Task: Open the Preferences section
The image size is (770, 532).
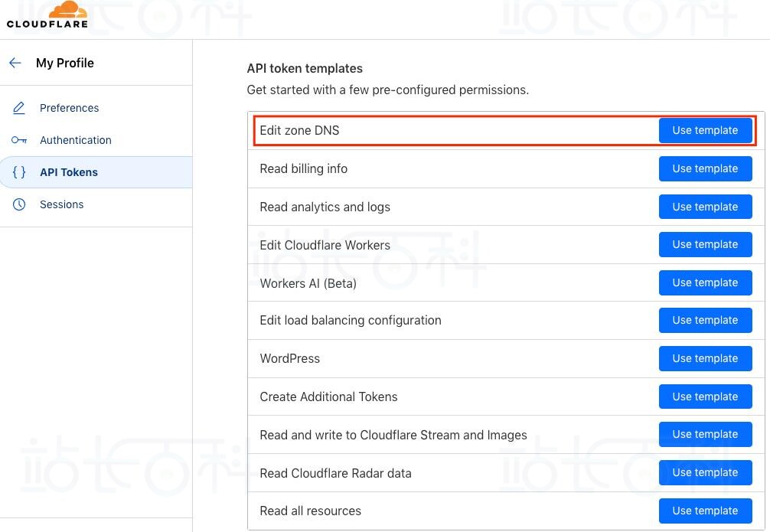Action: tap(69, 108)
